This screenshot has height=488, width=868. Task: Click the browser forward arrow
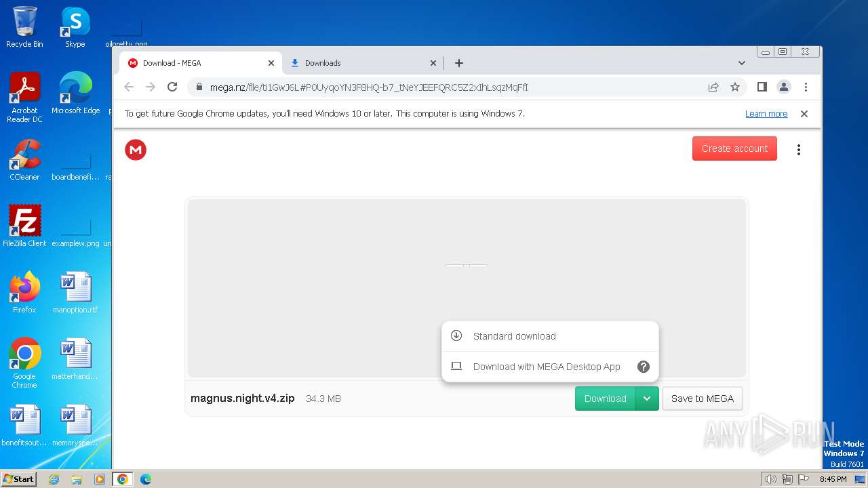pos(151,87)
